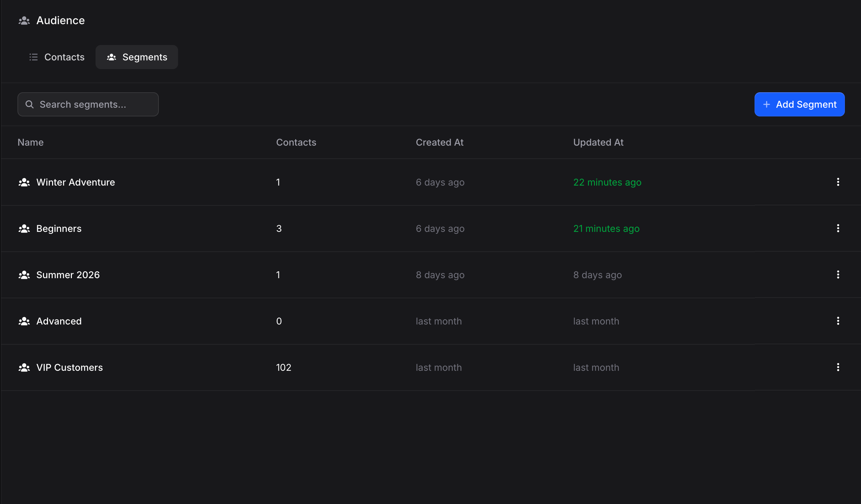Click the magnifying glass in the search field

point(30,104)
